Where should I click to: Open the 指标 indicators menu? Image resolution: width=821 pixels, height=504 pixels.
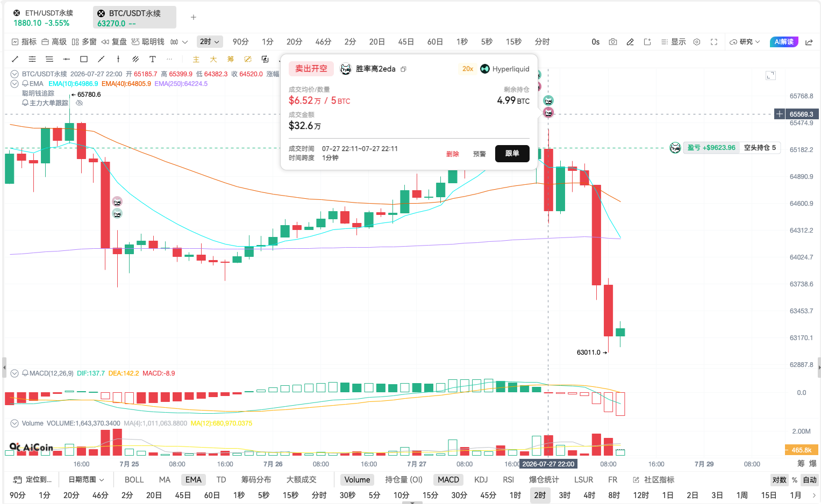(x=24, y=42)
